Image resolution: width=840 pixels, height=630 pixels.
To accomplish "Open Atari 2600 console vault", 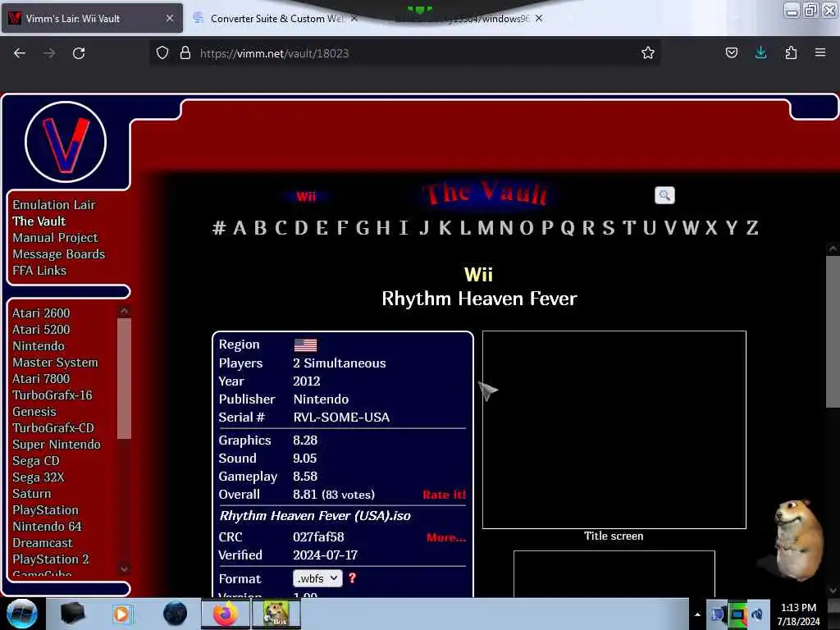I will [41, 313].
